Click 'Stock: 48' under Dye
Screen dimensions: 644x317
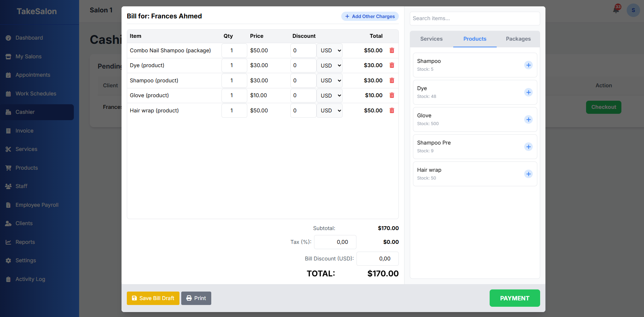coord(426,96)
